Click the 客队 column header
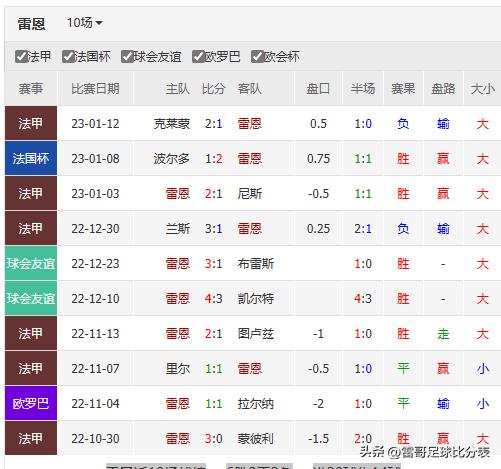This screenshot has width=501, height=469. coord(249,89)
